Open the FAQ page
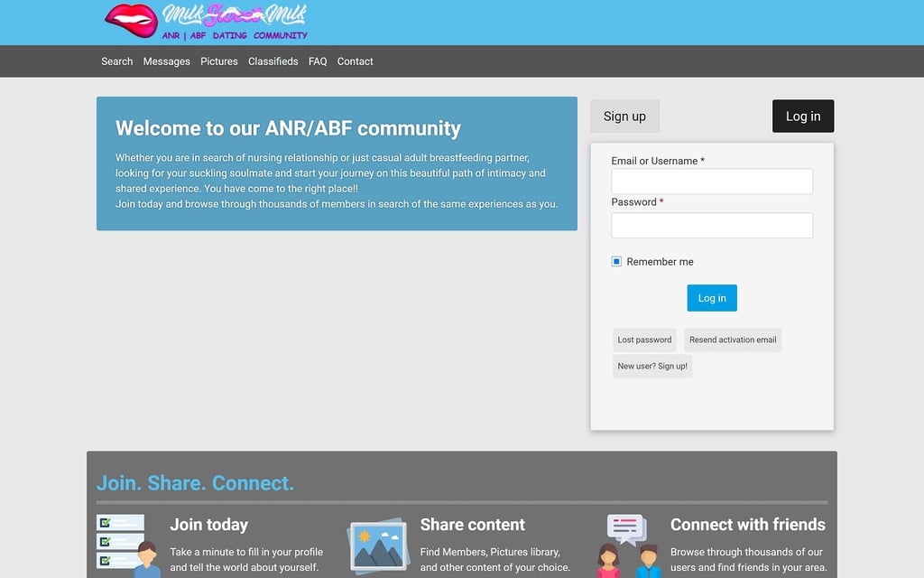 (x=318, y=61)
